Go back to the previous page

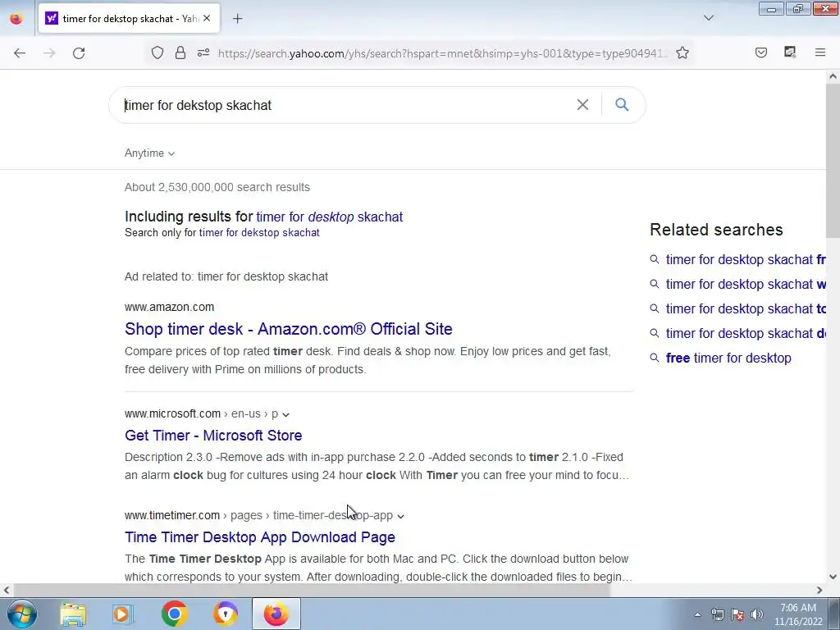pyautogui.click(x=20, y=53)
